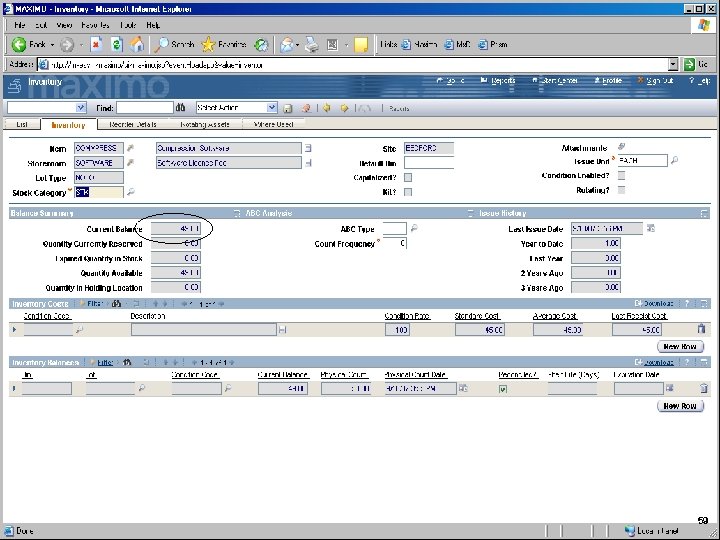
Task: Click the Save Inventory disk icon
Action: pyautogui.click(x=288, y=108)
